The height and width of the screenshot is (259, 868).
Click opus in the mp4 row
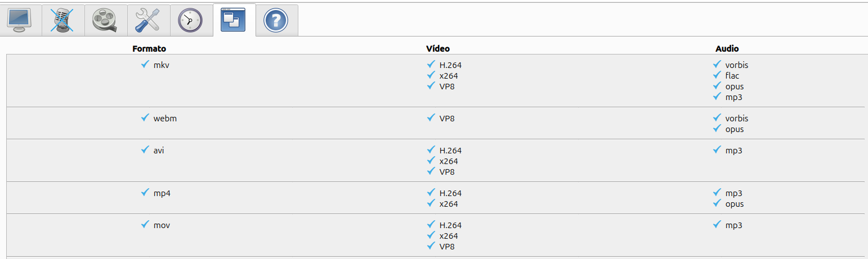pyautogui.click(x=735, y=205)
